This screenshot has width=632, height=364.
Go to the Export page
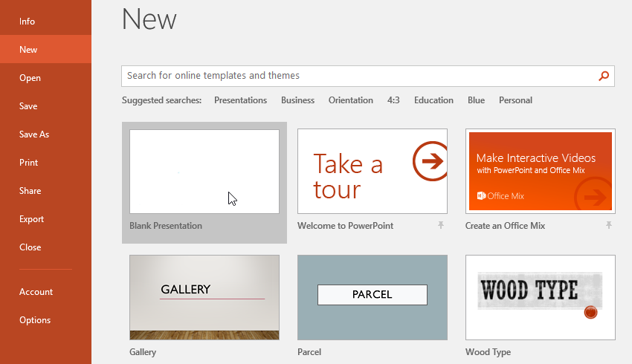(x=32, y=219)
